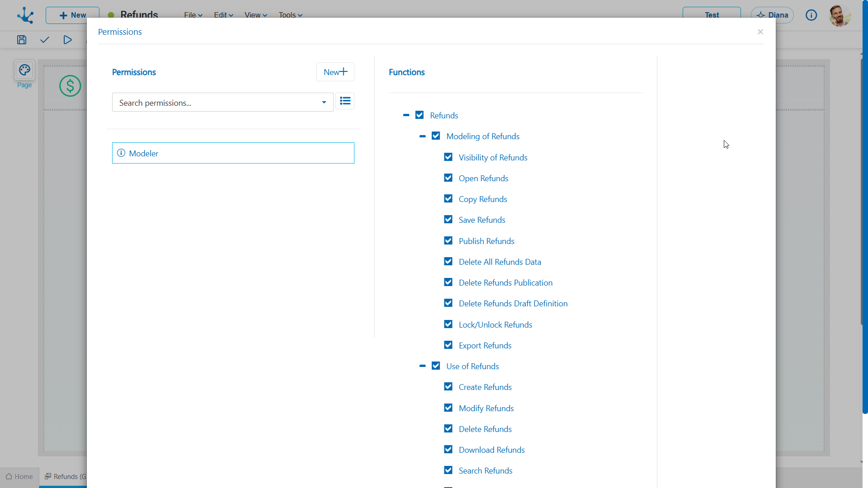This screenshot has height=488, width=868.
Task: Uncheck Delete All Refunds Data
Action: [x=448, y=262]
